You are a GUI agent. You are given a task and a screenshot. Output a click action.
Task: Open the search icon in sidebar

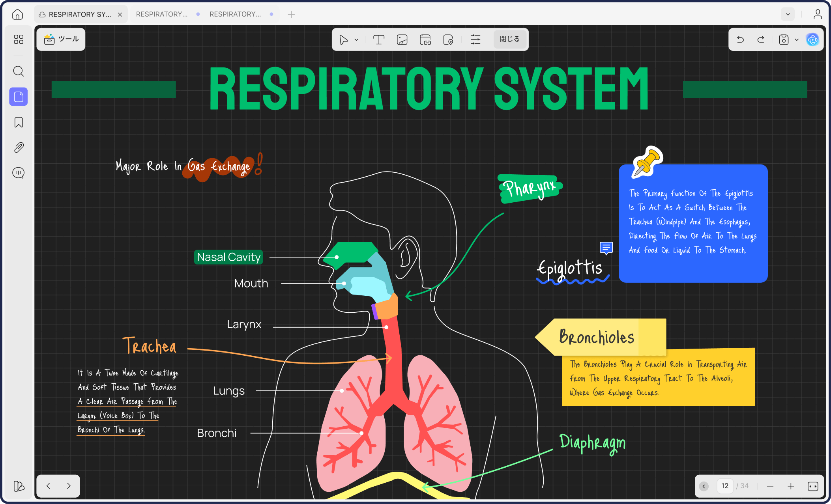coord(19,71)
